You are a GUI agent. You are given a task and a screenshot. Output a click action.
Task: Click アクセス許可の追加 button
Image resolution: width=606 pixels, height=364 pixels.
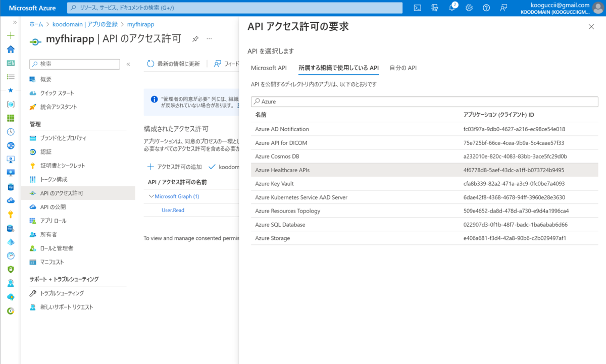pos(174,167)
